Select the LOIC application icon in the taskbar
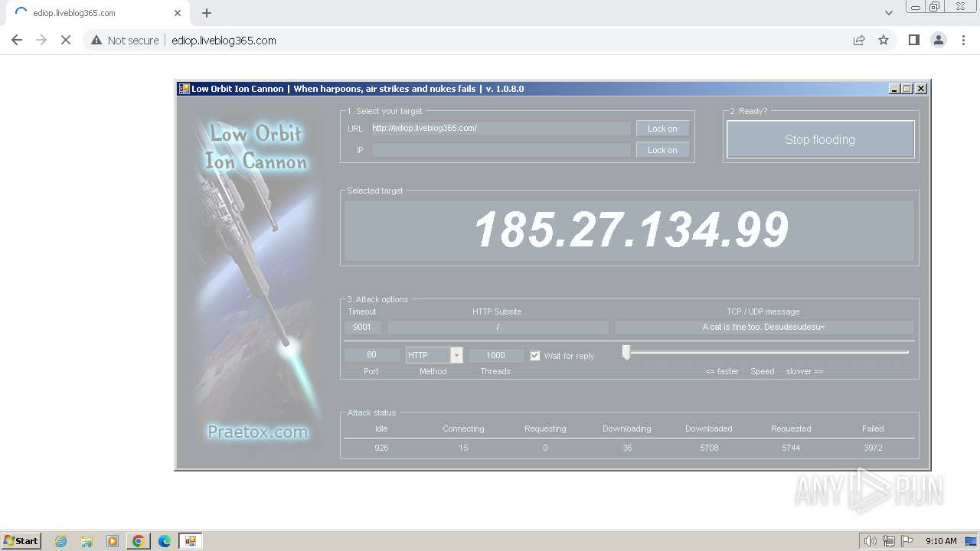This screenshot has width=980, height=551. coord(190,541)
